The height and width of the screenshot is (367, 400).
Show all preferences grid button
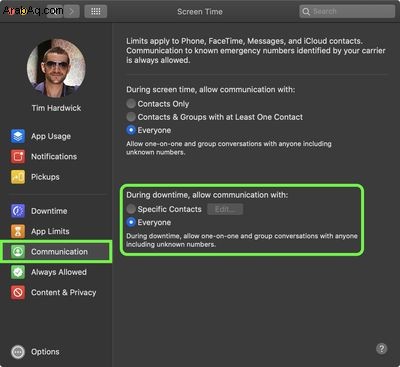(x=96, y=12)
